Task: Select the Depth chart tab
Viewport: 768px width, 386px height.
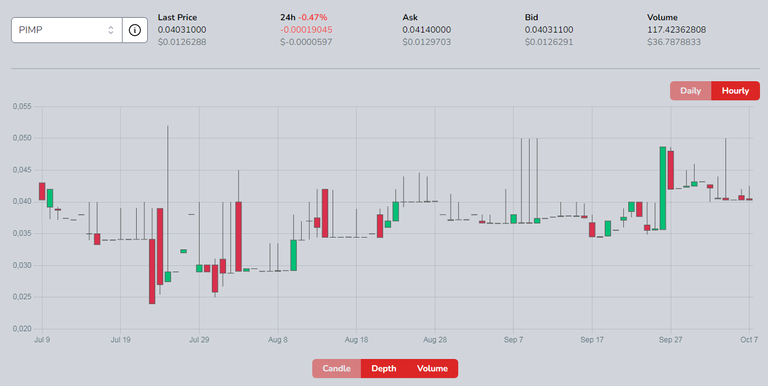Action: pyautogui.click(x=384, y=368)
